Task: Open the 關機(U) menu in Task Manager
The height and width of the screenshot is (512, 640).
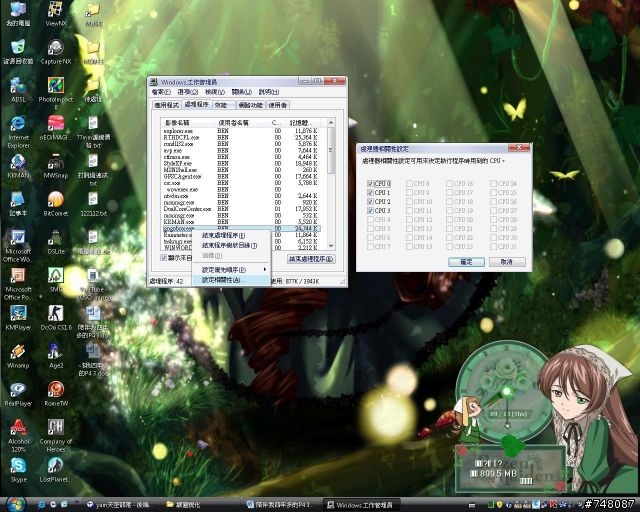Action: 242,92
